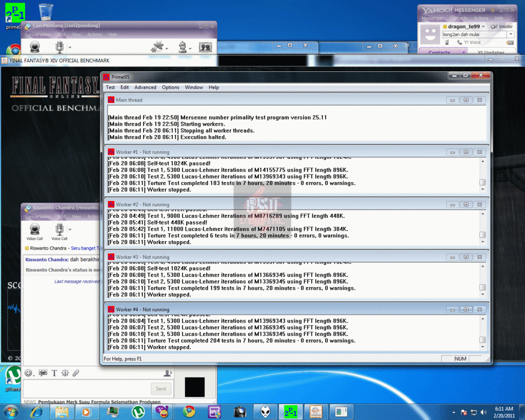Open the emoticon picker in Riswanto chat

coord(29,373)
